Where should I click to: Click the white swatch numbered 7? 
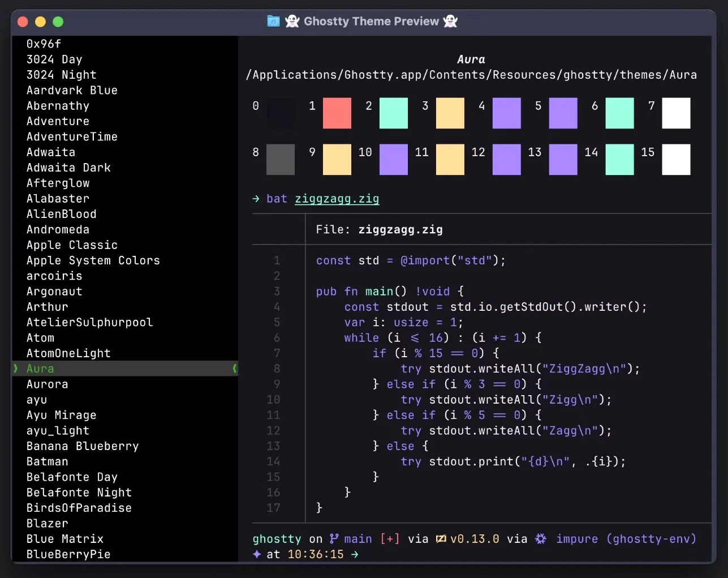pos(676,113)
